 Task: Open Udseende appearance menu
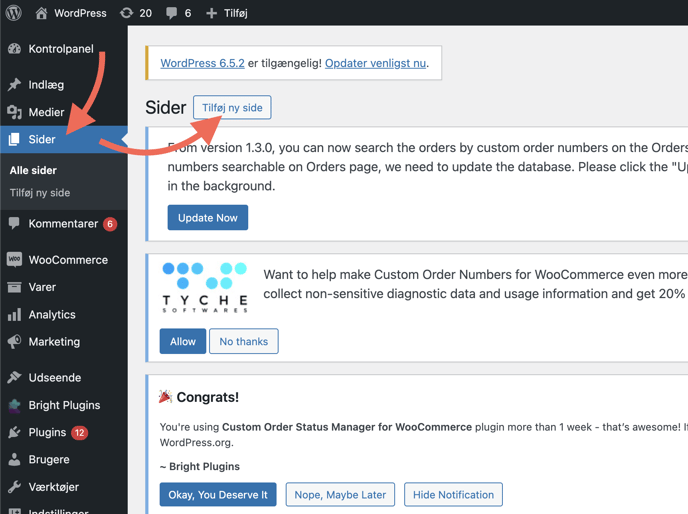pyautogui.click(x=55, y=378)
